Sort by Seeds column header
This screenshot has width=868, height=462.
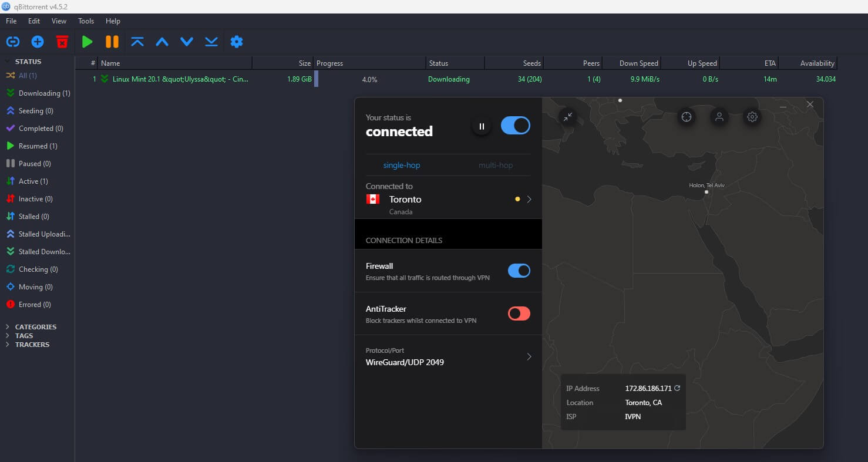click(514, 63)
